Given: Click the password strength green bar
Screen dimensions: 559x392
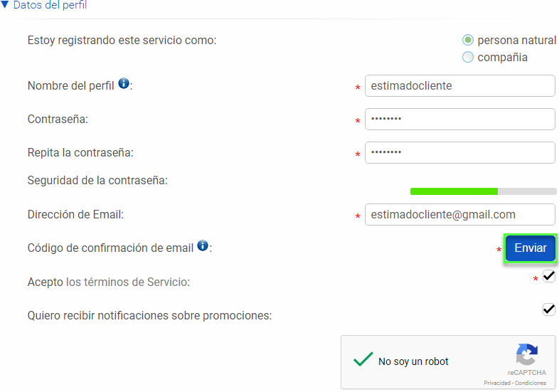Looking at the screenshot, I should 454,191.
